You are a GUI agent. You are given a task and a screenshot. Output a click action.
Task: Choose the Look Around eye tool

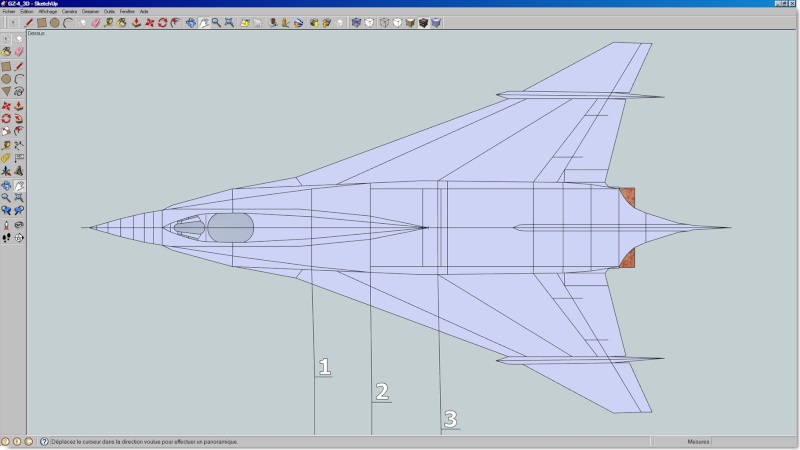click(x=19, y=225)
